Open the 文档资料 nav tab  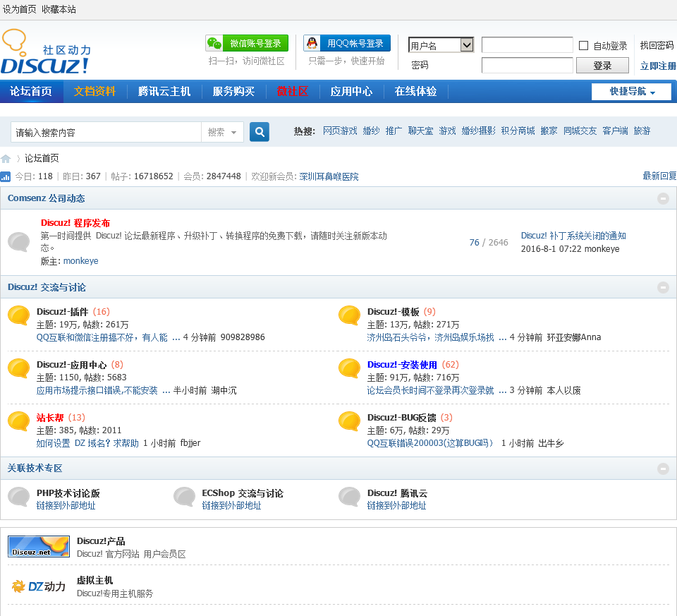[94, 92]
